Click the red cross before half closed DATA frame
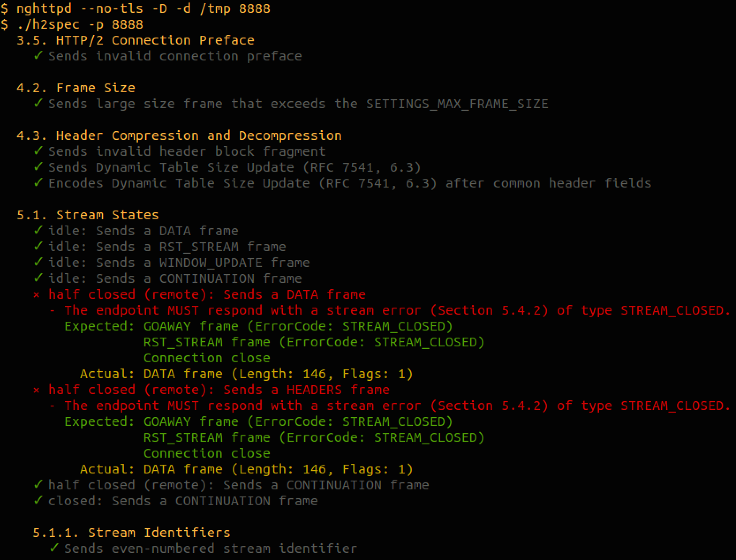Screen dimensions: 736x560 (37, 295)
